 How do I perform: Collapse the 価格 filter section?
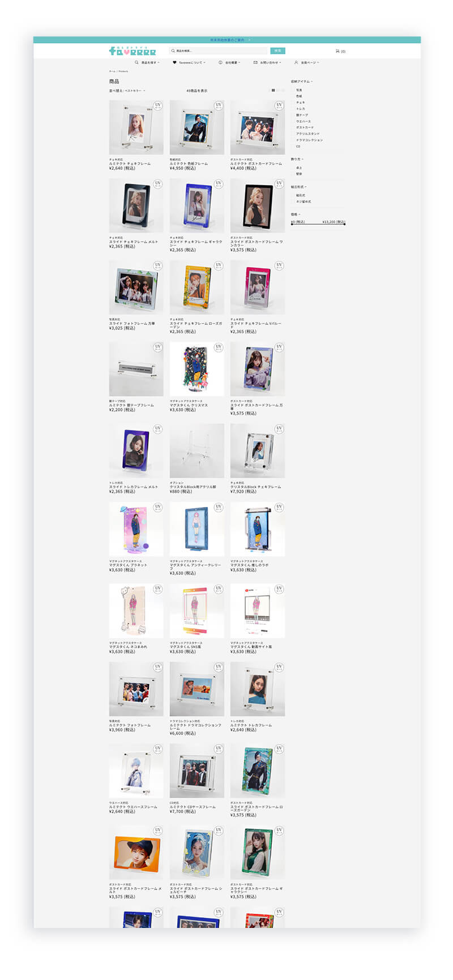pyautogui.click(x=296, y=214)
